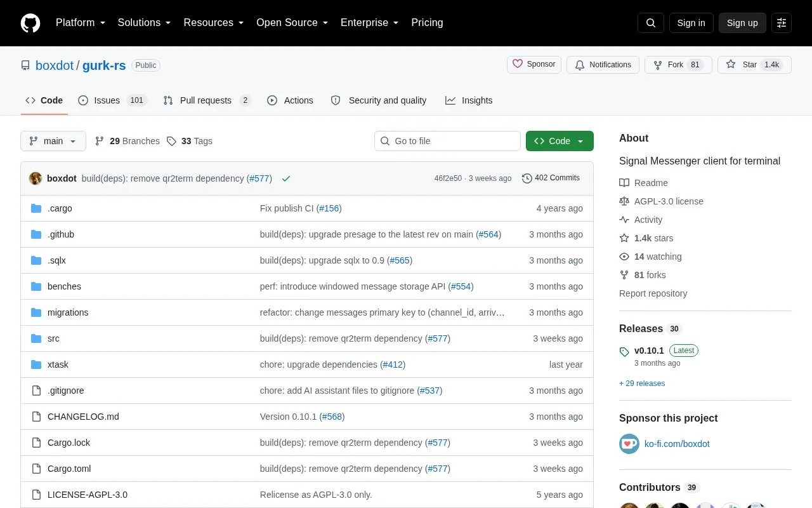Click the Branches git icon
812x508 pixels.
pos(100,141)
